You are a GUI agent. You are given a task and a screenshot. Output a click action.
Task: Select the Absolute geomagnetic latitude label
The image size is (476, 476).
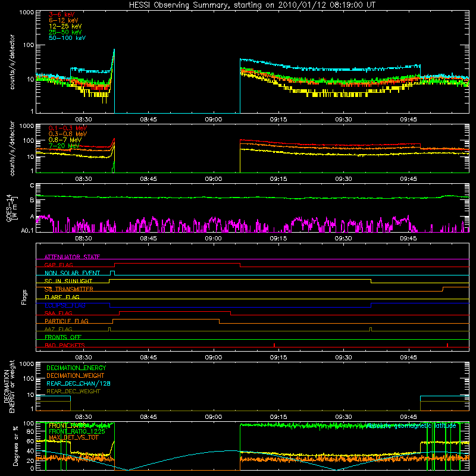[411, 426]
